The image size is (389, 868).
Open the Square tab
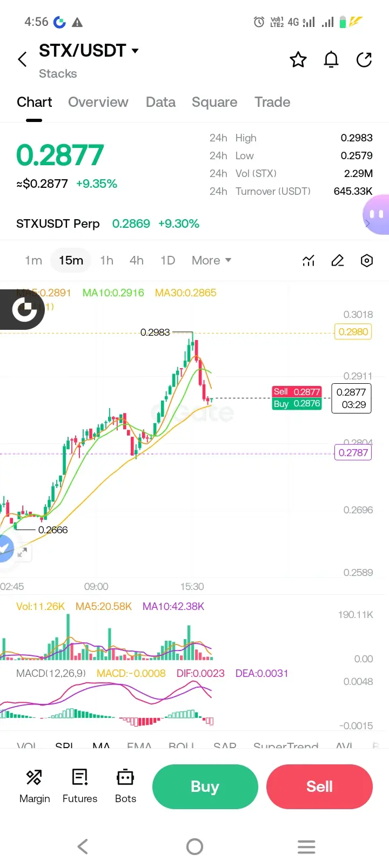point(214,102)
